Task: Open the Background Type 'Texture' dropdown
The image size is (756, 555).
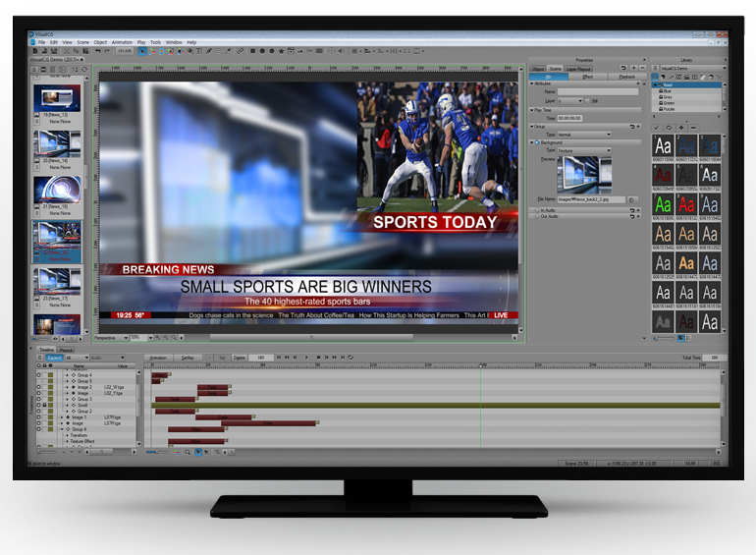Action: click(x=585, y=151)
